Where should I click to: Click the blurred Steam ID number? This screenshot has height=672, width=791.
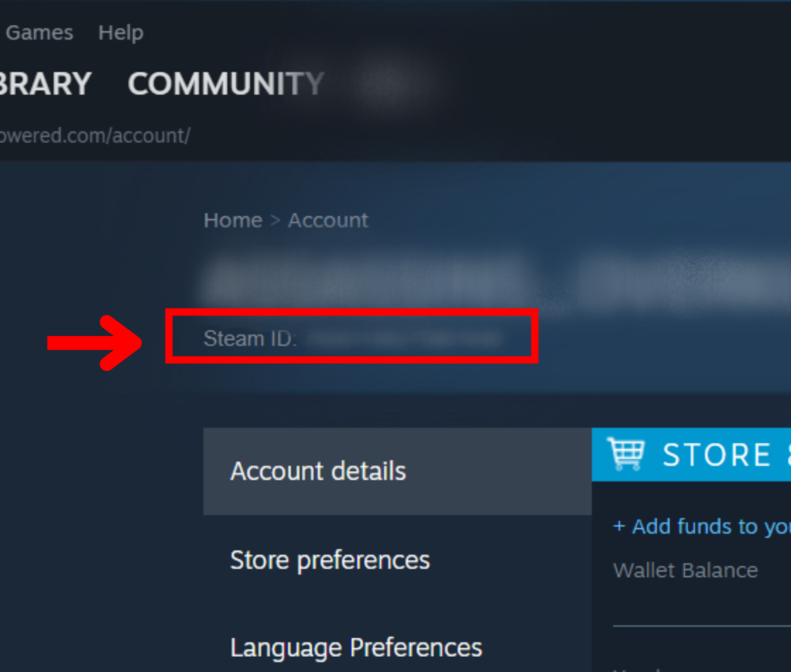[x=404, y=339]
